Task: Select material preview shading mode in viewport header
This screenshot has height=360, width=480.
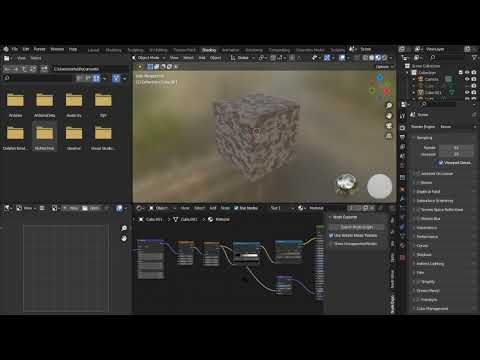Action: 378,58
